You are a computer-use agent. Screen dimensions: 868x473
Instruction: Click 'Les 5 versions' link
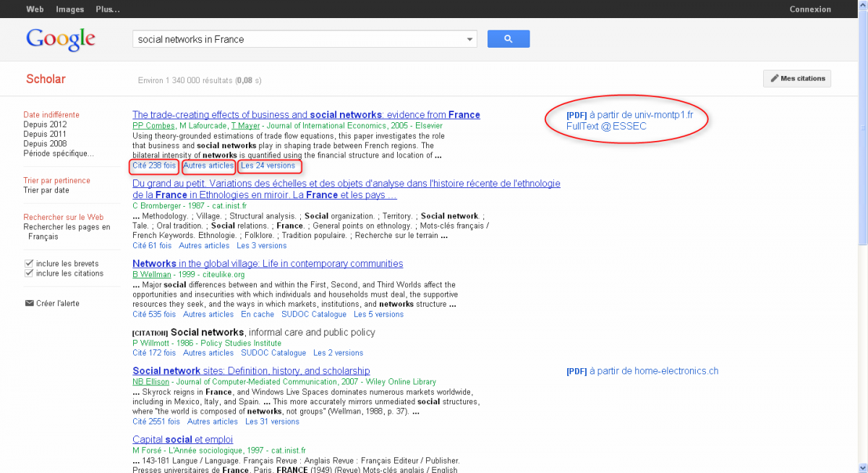coord(378,314)
